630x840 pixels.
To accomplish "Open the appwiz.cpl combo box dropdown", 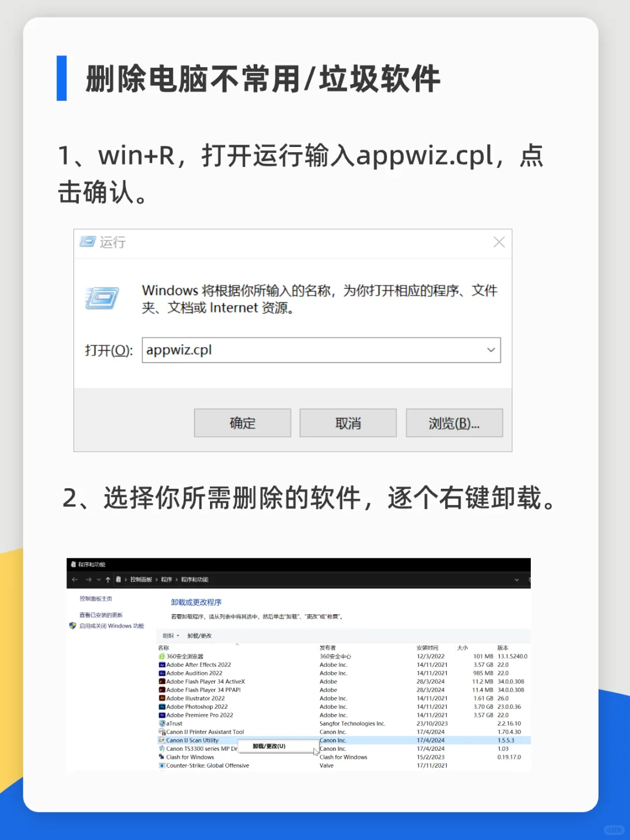I will (x=491, y=350).
